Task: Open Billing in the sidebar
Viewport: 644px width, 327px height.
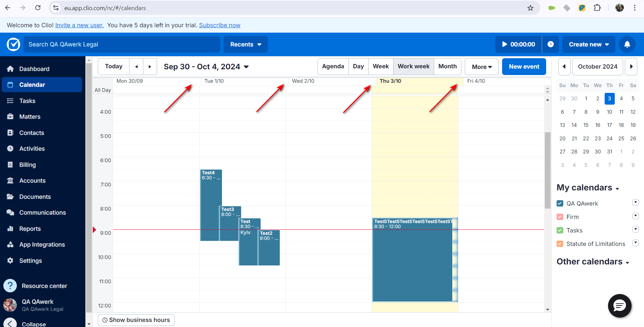Action: point(42,165)
